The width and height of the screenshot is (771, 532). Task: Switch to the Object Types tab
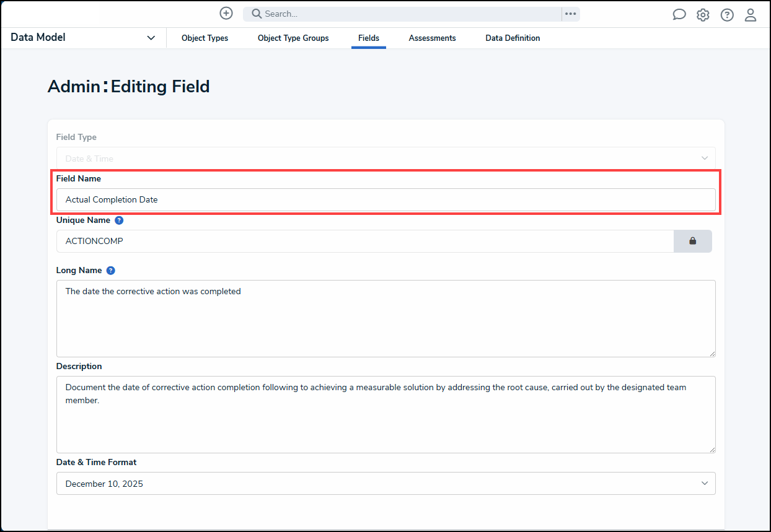[205, 38]
